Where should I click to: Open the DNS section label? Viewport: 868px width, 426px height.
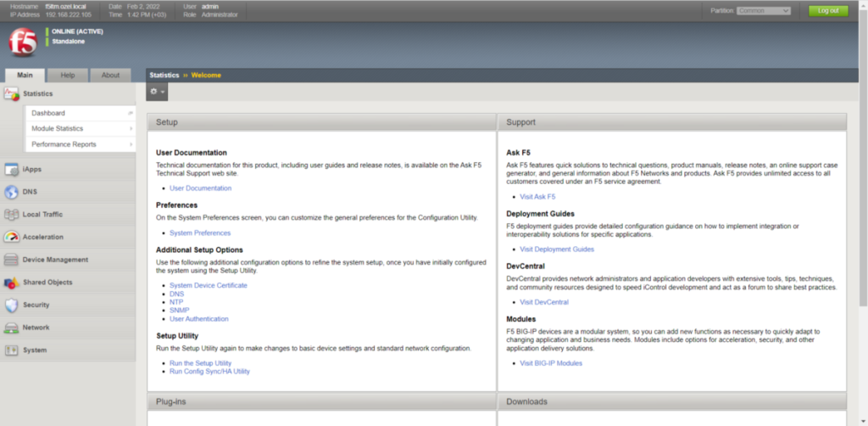pos(30,193)
